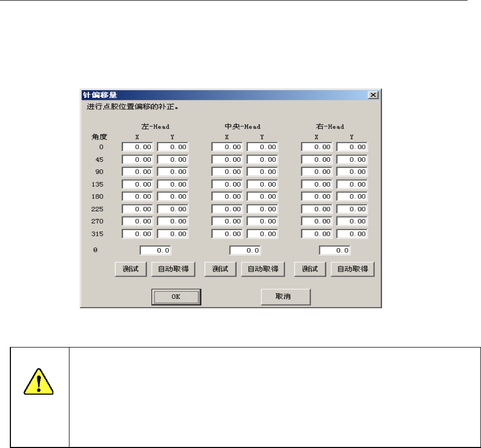
Task: Click 自动取得 button under 右-Head
Action: click(352, 269)
